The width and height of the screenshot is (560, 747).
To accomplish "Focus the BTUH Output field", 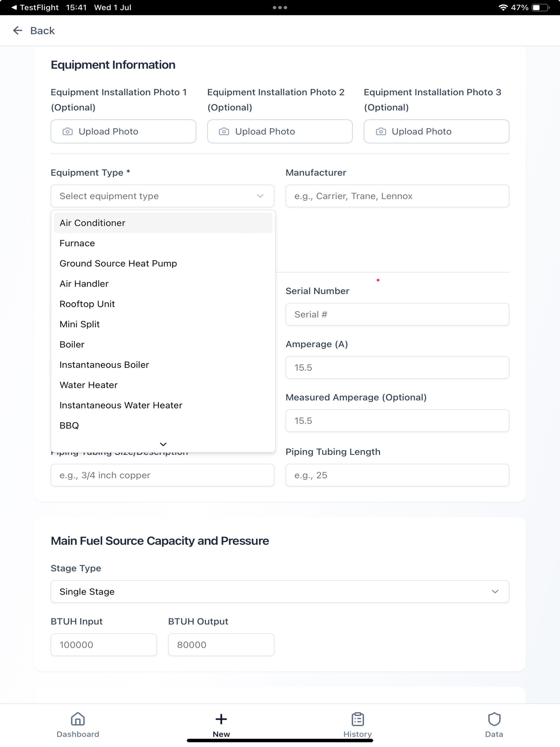I will [221, 645].
